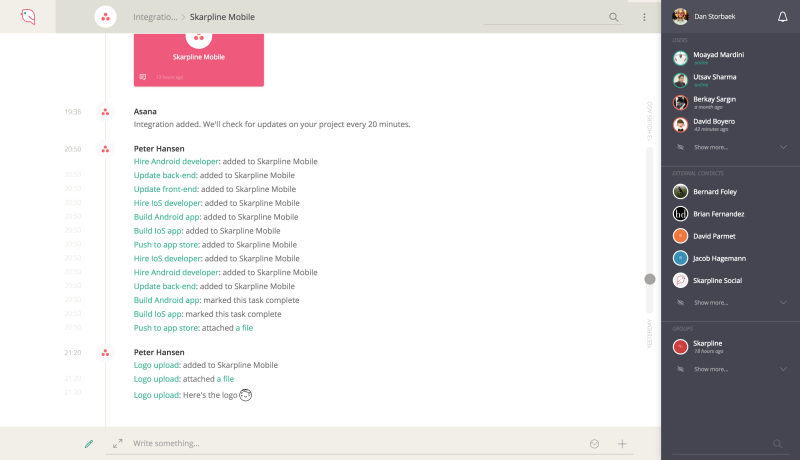Expand External Contacts list chevron
This screenshot has height=460, width=800.
click(783, 302)
